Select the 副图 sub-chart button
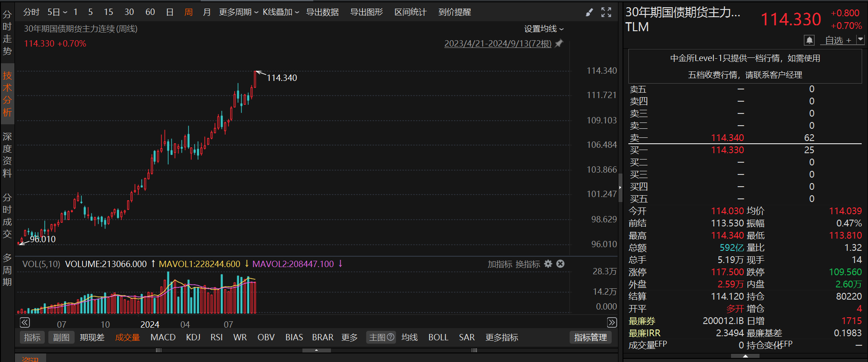Image resolution: width=868 pixels, height=362 pixels. pyautogui.click(x=61, y=338)
